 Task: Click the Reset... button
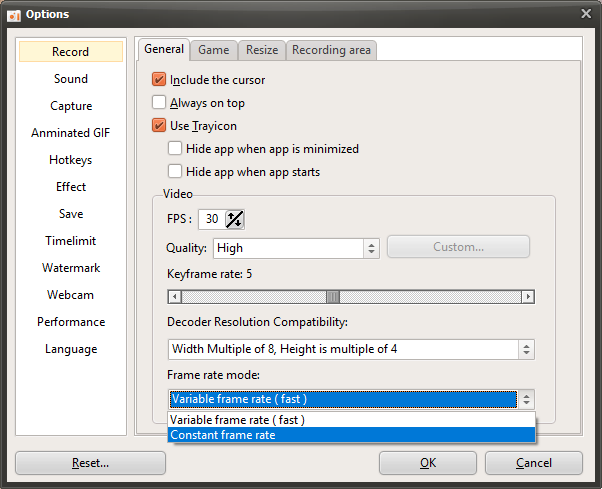90,463
